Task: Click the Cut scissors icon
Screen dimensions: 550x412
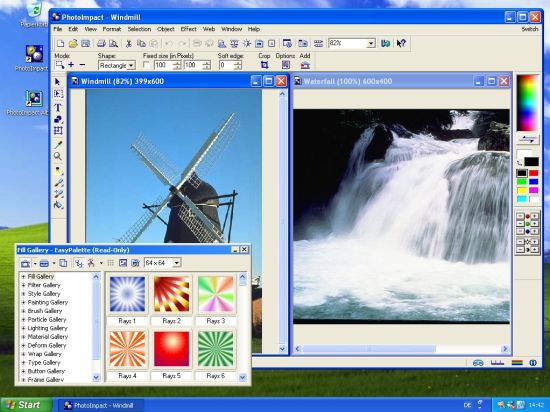Action: click(128, 43)
